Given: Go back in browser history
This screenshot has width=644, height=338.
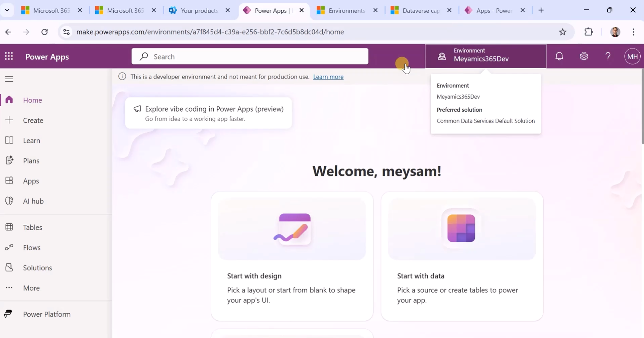Looking at the screenshot, I should [x=8, y=32].
